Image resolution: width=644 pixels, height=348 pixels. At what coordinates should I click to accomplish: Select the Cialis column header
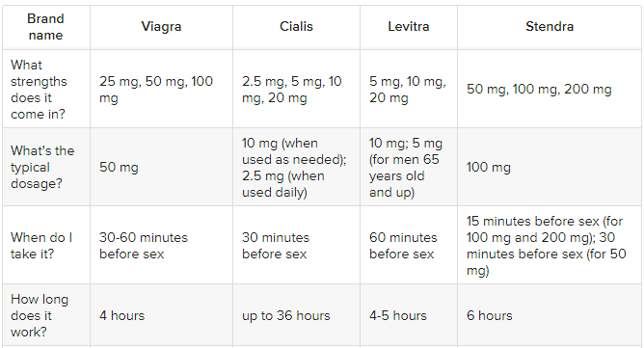[296, 27]
